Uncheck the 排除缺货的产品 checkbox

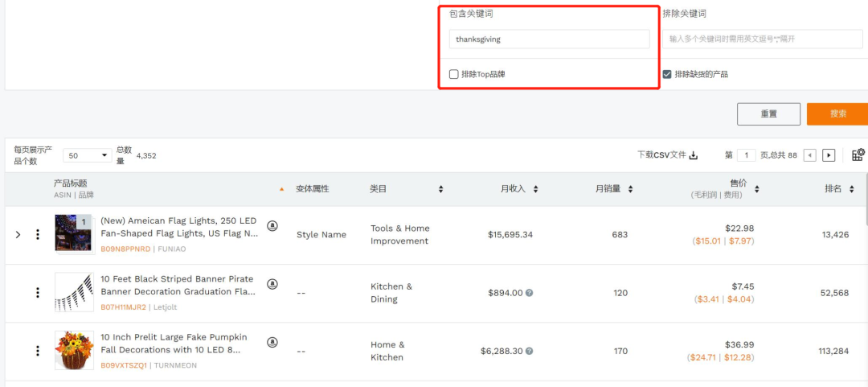(667, 74)
